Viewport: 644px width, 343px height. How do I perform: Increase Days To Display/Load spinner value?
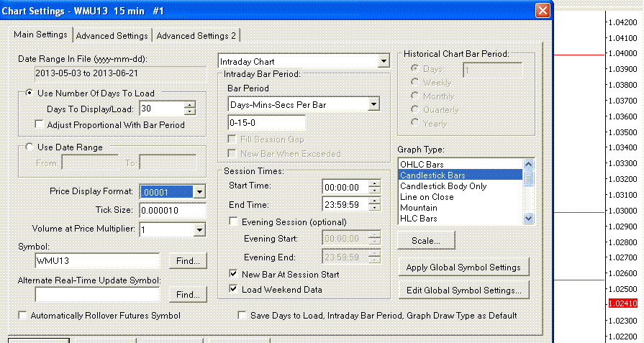click(x=190, y=105)
